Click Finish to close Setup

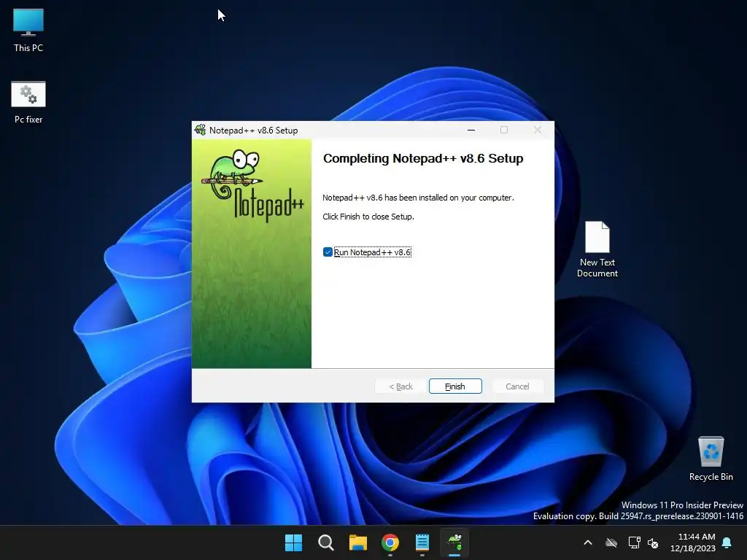click(455, 386)
